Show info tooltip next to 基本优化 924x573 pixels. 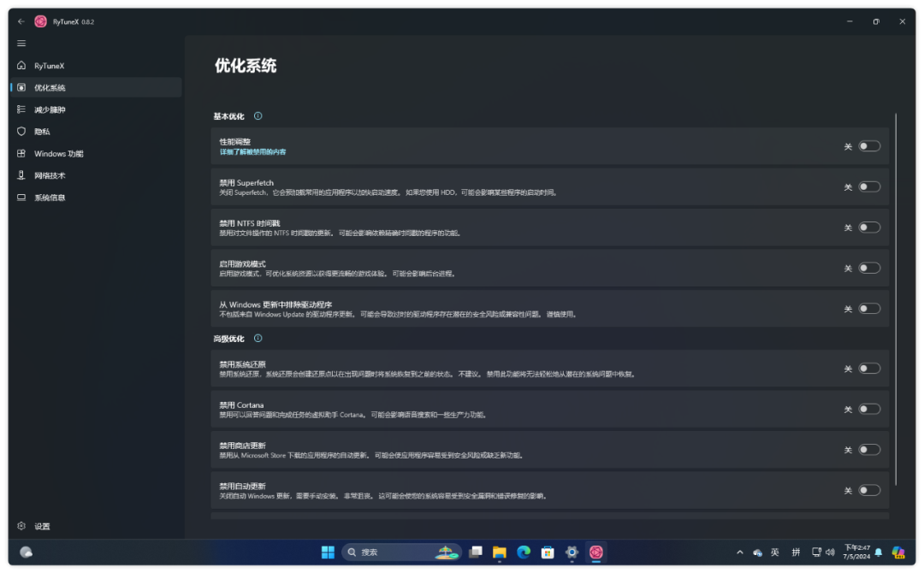pyautogui.click(x=258, y=116)
